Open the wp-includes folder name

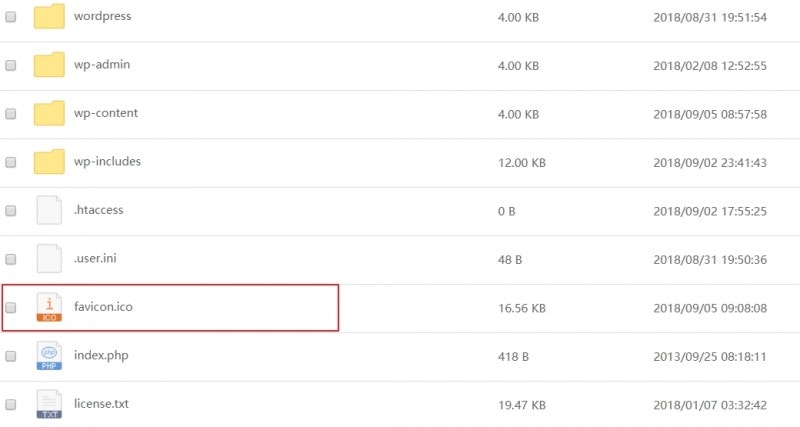(x=107, y=162)
